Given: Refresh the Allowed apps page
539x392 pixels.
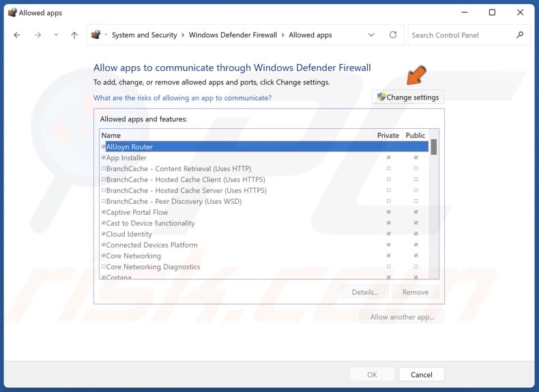Looking at the screenshot, I should (393, 35).
